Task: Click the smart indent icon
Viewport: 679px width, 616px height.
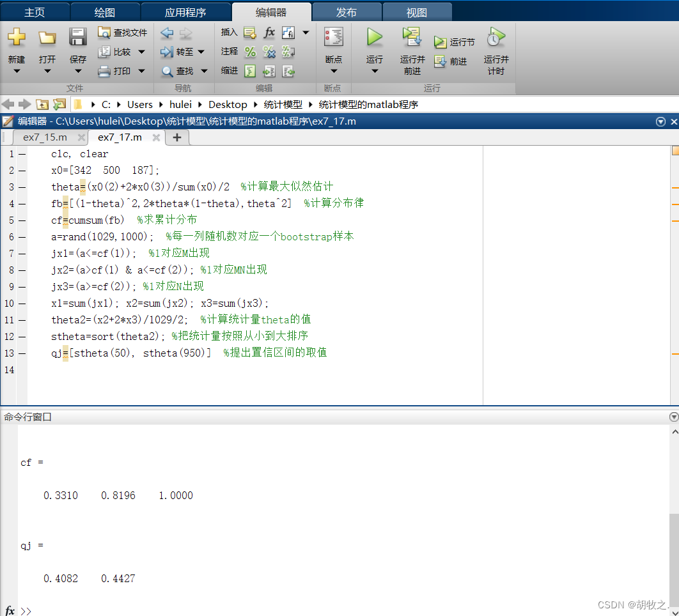Action: coord(250,71)
